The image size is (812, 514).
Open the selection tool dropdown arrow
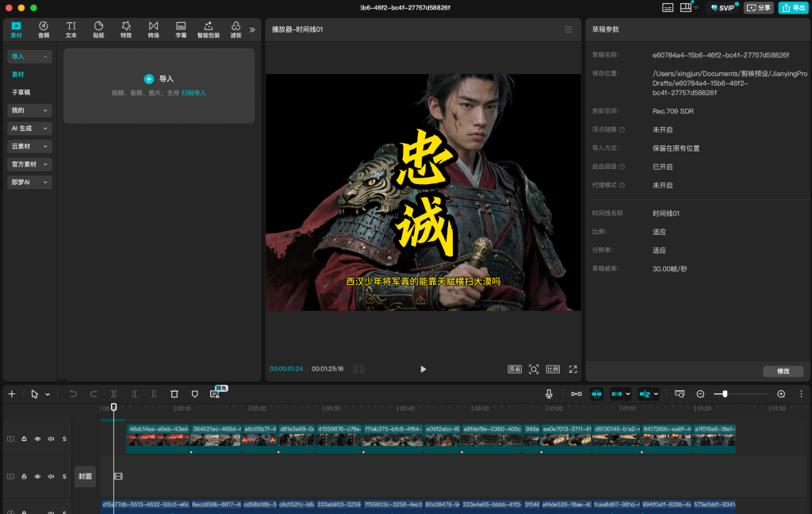[48, 393]
